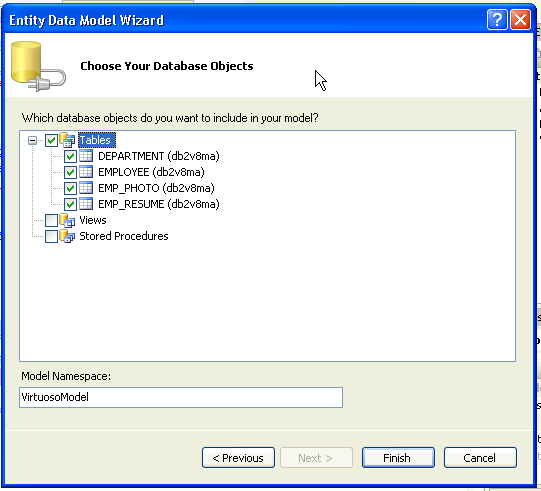Enable the Views checkbox

[51, 220]
